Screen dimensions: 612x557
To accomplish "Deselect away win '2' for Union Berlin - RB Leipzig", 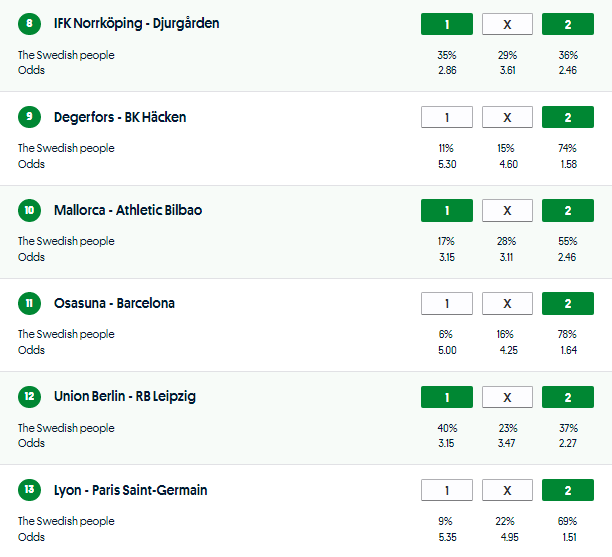I will coord(567,398).
